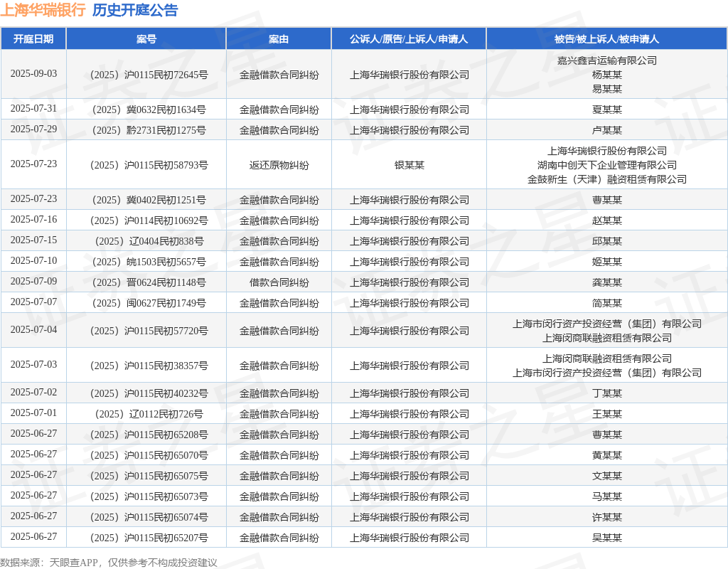Click defendant 杨某某

[607, 75]
